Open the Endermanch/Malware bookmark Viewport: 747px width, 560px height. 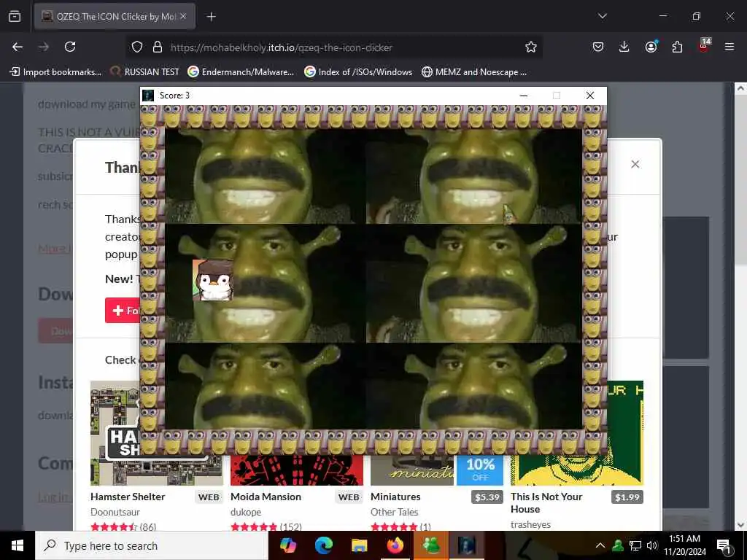pos(241,72)
